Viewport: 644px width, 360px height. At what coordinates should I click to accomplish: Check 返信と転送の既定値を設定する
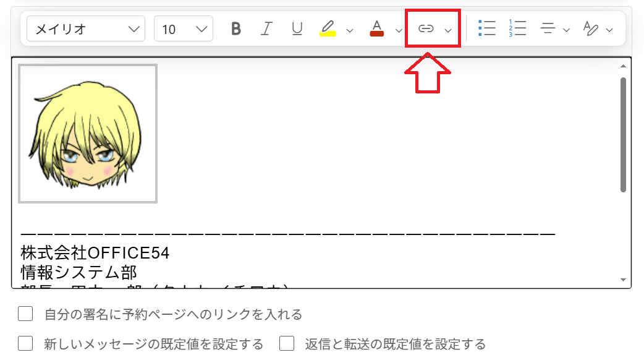coord(287,343)
